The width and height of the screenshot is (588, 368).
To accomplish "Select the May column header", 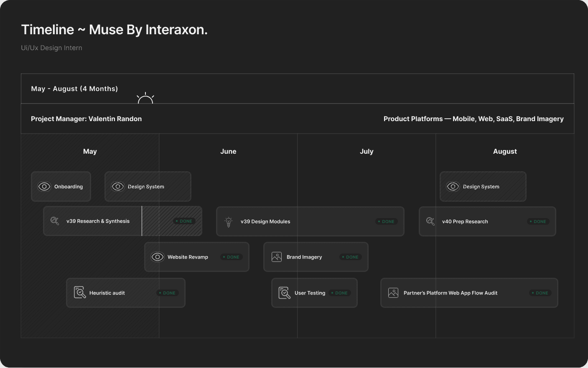I will [90, 152].
